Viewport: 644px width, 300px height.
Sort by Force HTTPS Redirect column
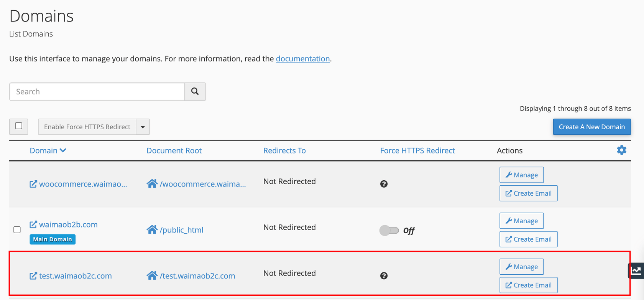417,151
